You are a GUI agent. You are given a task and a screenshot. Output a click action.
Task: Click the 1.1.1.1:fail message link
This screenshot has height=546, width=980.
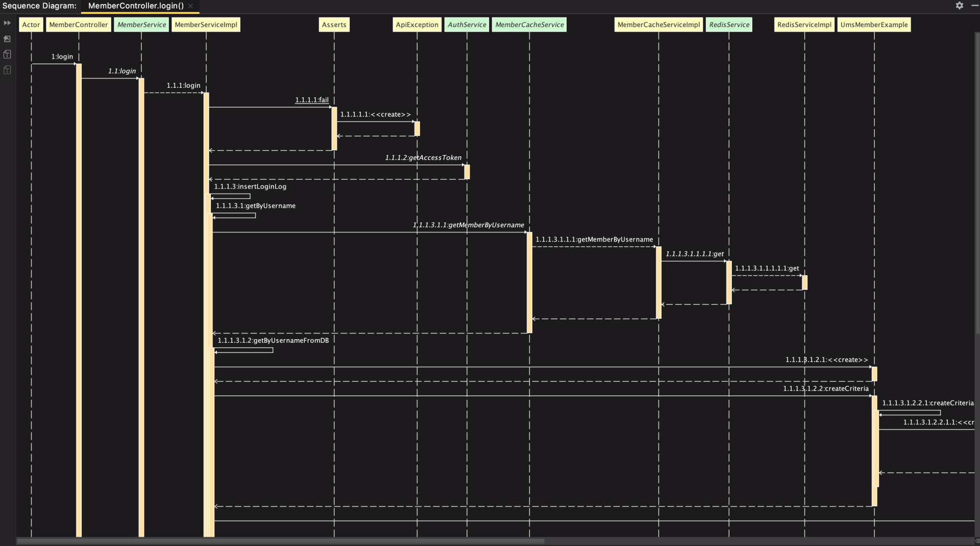(x=312, y=100)
